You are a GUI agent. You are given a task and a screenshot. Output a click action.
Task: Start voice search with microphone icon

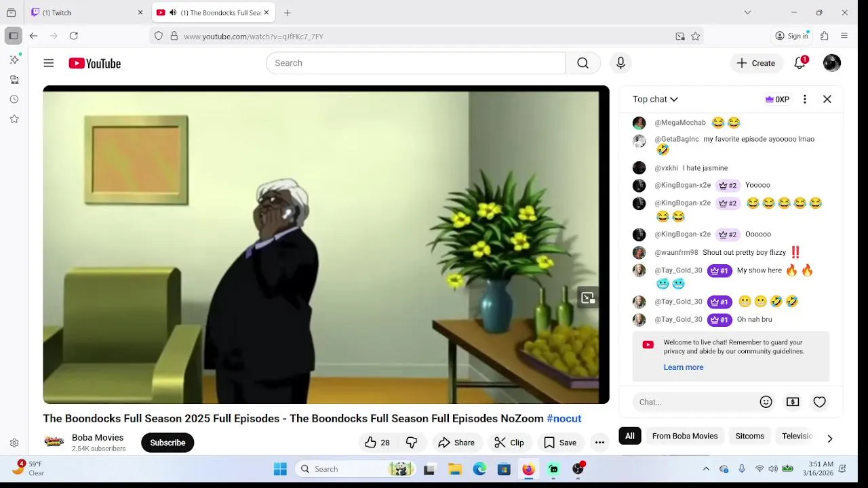coord(620,63)
